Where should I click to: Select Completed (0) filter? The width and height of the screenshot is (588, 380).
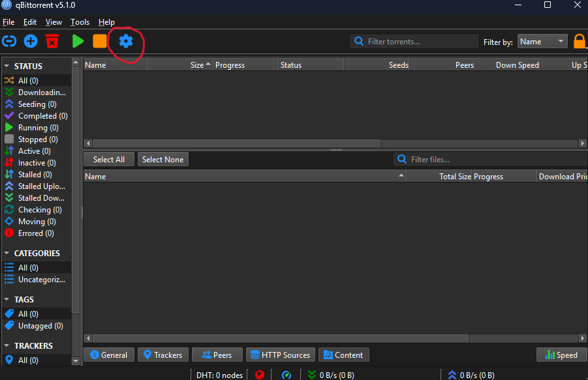click(37, 115)
